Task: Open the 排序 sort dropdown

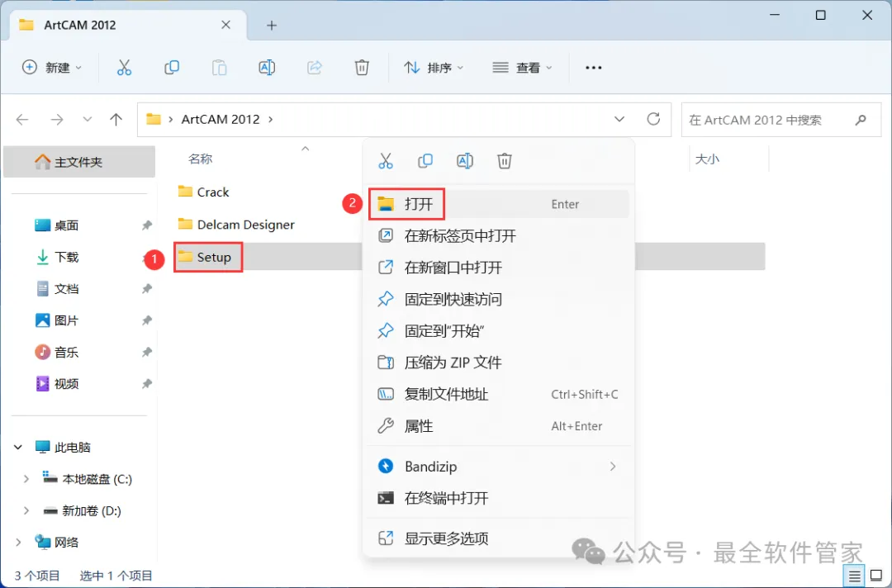Action: (434, 68)
